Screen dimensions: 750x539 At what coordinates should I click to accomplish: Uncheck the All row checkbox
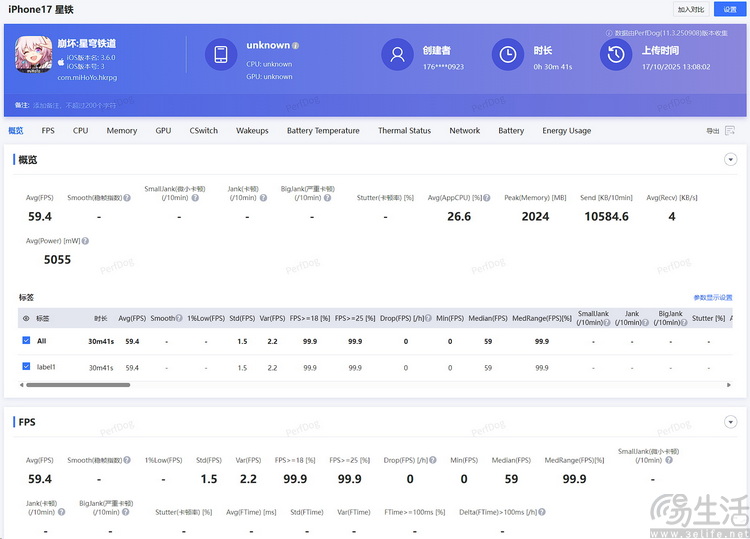[x=26, y=341]
